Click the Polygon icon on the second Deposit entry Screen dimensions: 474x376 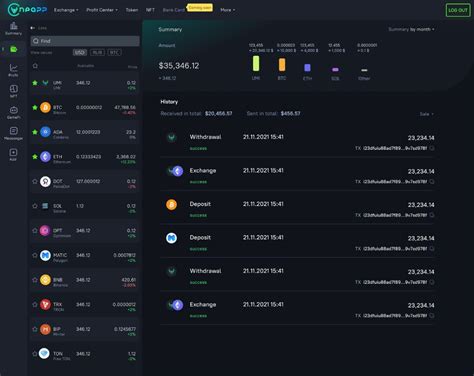pos(171,238)
